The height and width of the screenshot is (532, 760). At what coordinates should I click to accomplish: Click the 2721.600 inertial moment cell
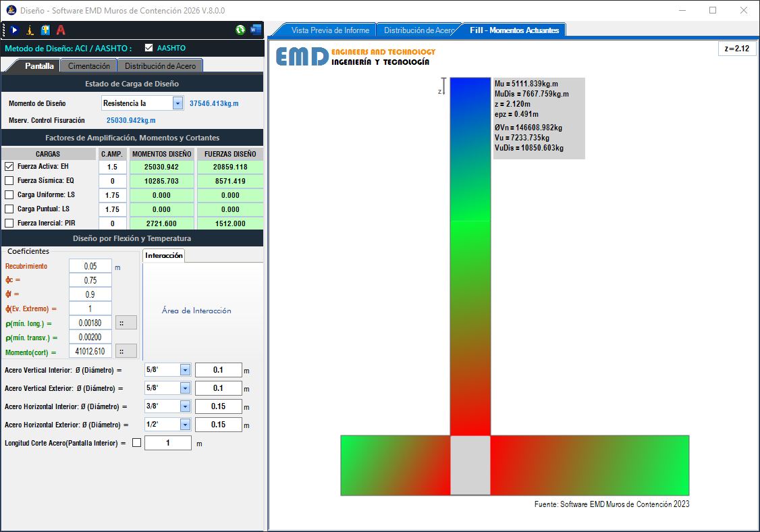(x=161, y=223)
